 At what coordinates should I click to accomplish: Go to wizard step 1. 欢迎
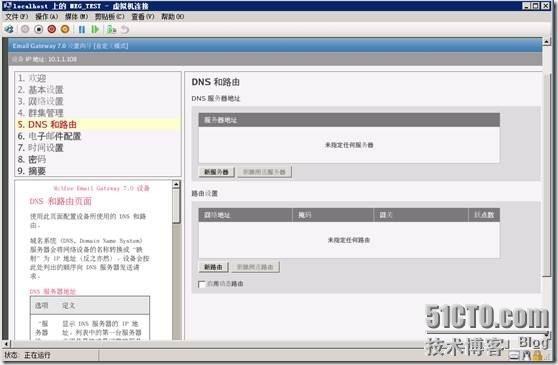click(32, 78)
